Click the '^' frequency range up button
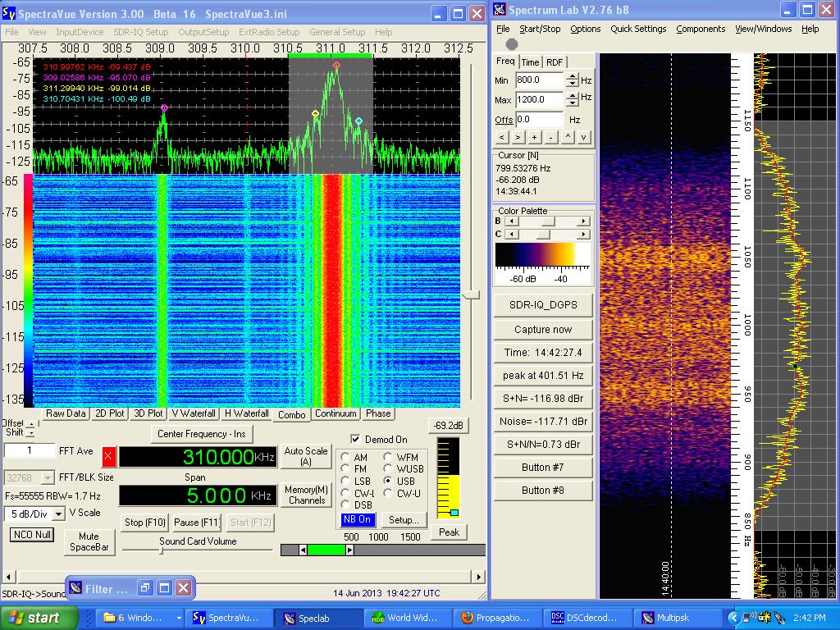This screenshot has height=630, width=840. (567, 137)
